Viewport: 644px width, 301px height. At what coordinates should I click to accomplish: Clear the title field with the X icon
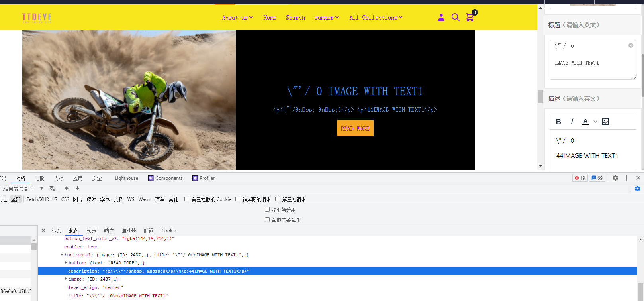(631, 45)
